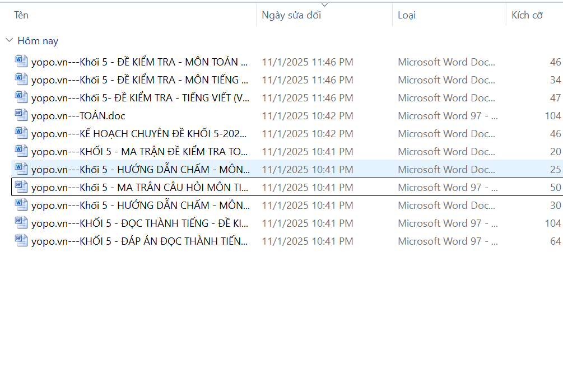Click icon of MA TRÂN CÂU HỎI file
The width and height of the screenshot is (563, 392).
(21, 188)
